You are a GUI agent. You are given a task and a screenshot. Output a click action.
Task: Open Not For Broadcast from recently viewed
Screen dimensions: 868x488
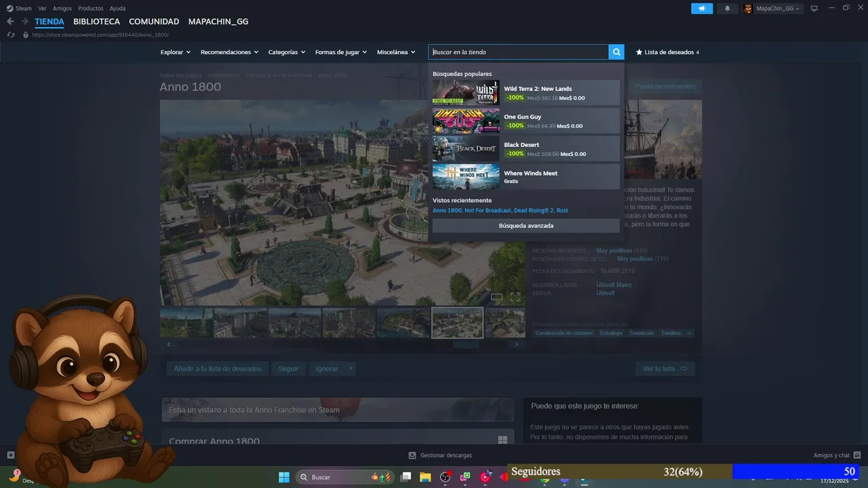pos(489,211)
